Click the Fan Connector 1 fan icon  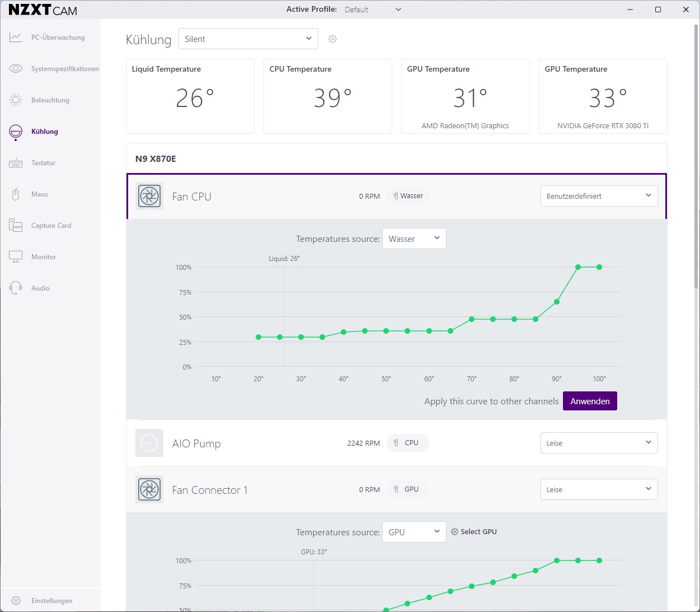(x=149, y=490)
